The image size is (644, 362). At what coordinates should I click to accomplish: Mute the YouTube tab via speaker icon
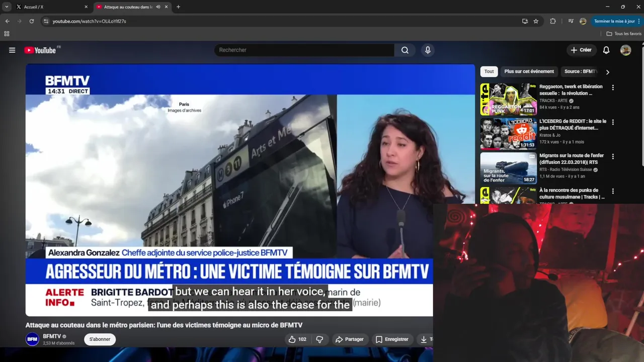(x=158, y=7)
